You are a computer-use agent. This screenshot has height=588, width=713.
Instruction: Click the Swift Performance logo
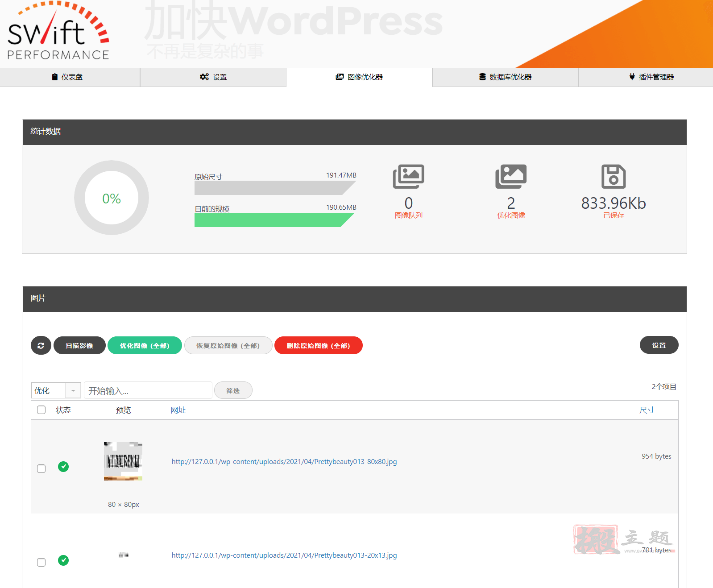click(58, 31)
